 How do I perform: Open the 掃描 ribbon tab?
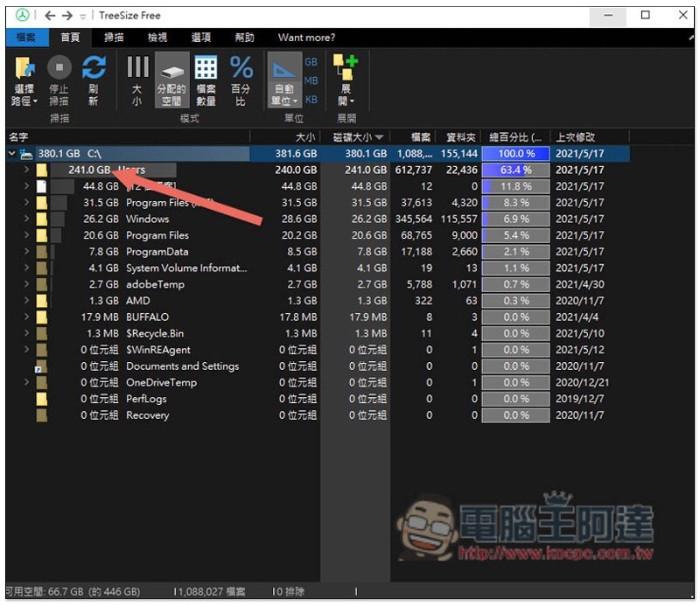pyautogui.click(x=114, y=38)
